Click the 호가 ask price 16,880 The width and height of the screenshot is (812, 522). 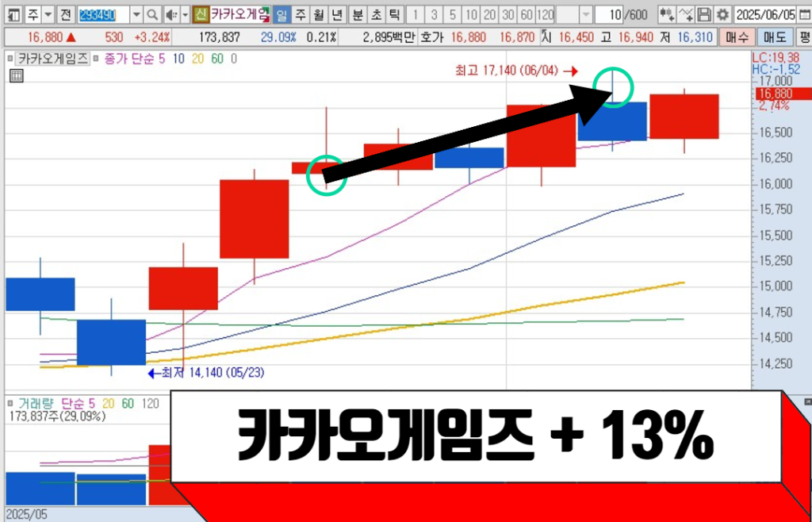469,37
